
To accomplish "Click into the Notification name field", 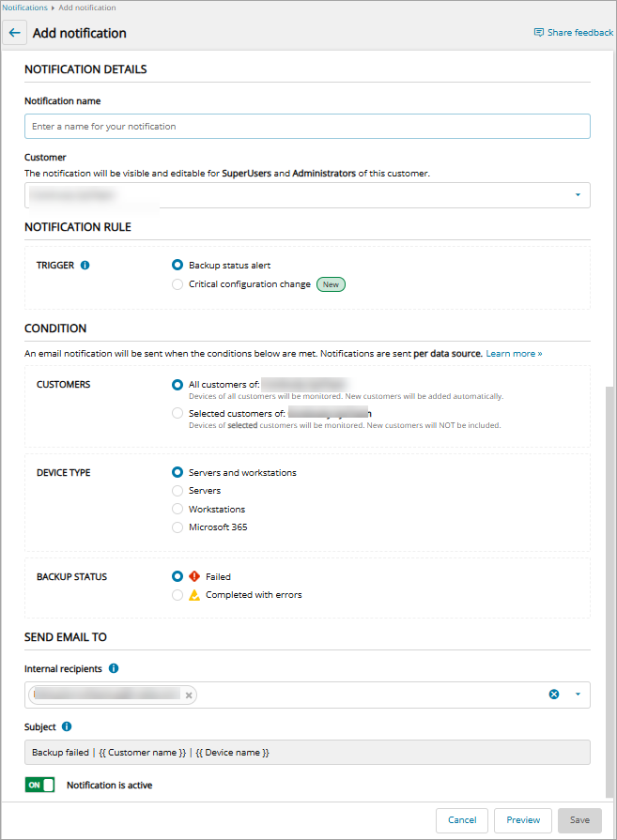I will pyautogui.click(x=307, y=127).
